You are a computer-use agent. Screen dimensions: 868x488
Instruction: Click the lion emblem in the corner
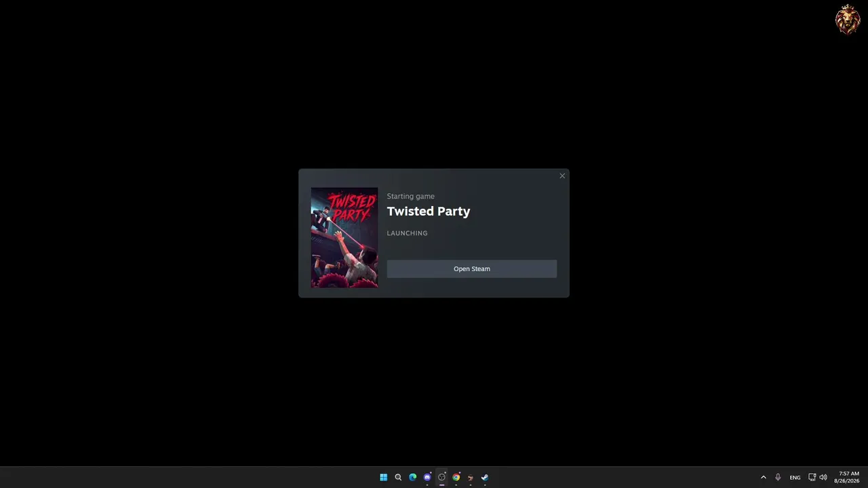(x=848, y=19)
